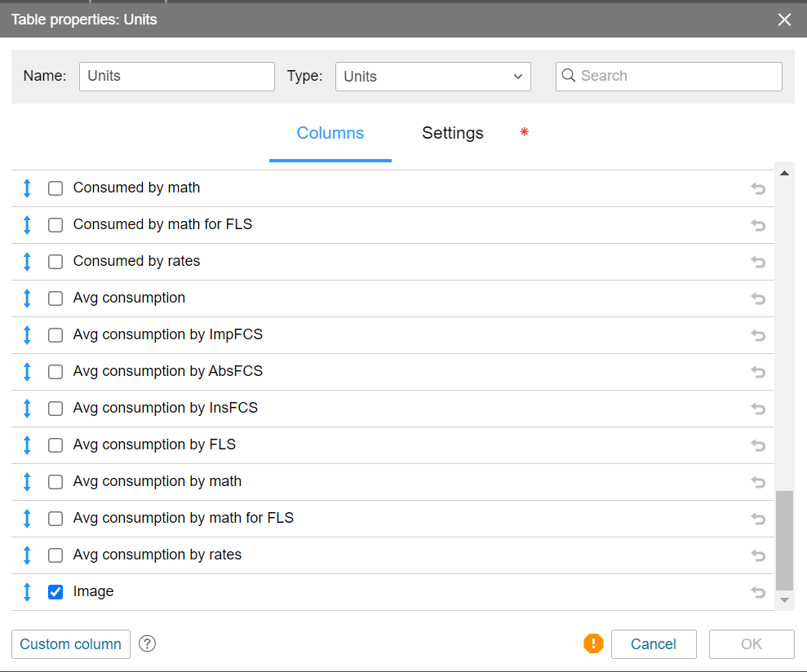Click the reset arrow for Avg consumption by math

point(758,482)
